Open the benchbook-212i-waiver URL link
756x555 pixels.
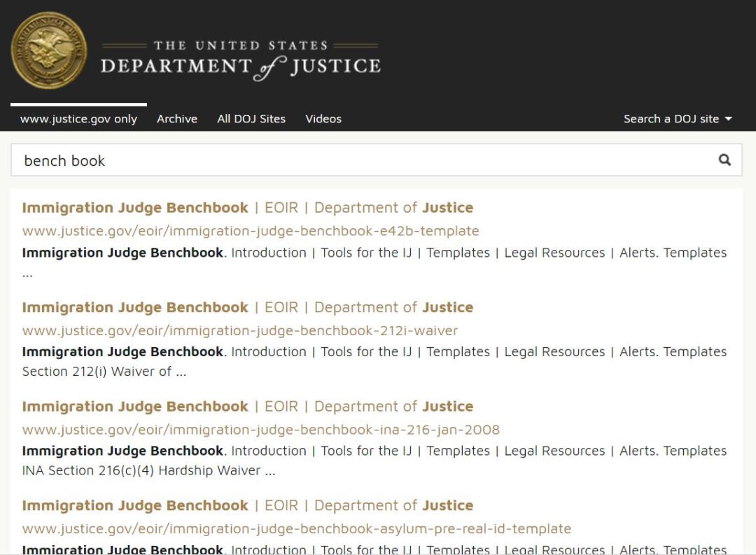(240, 331)
